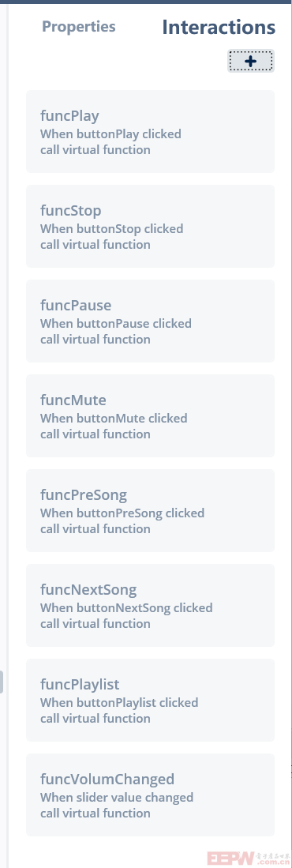This screenshot has width=292, height=868.
Task: Select the Interactions tab
Action: coord(219,27)
